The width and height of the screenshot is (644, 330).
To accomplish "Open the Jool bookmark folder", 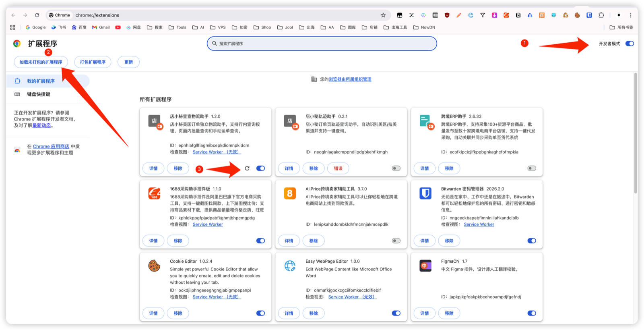I will [285, 27].
